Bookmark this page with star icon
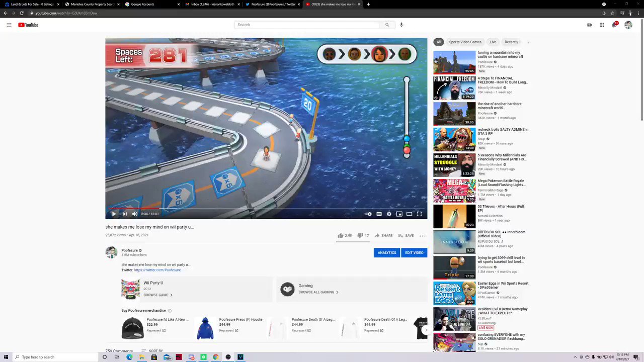This screenshot has width=644, height=362. coord(612,13)
